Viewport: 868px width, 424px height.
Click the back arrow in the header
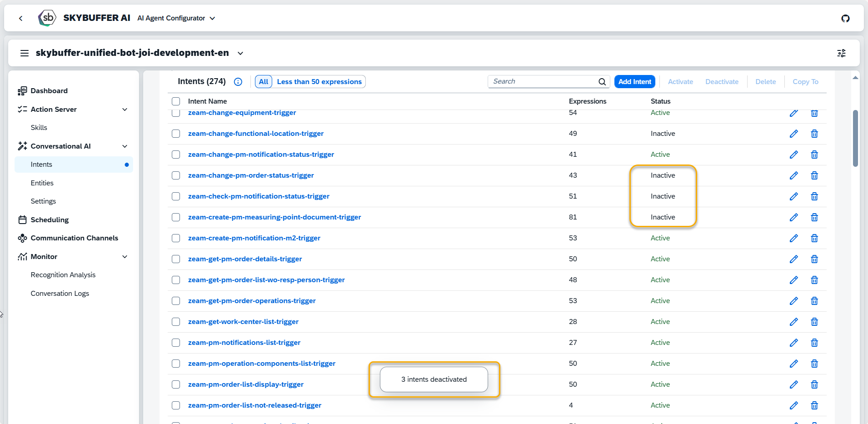pos(21,18)
